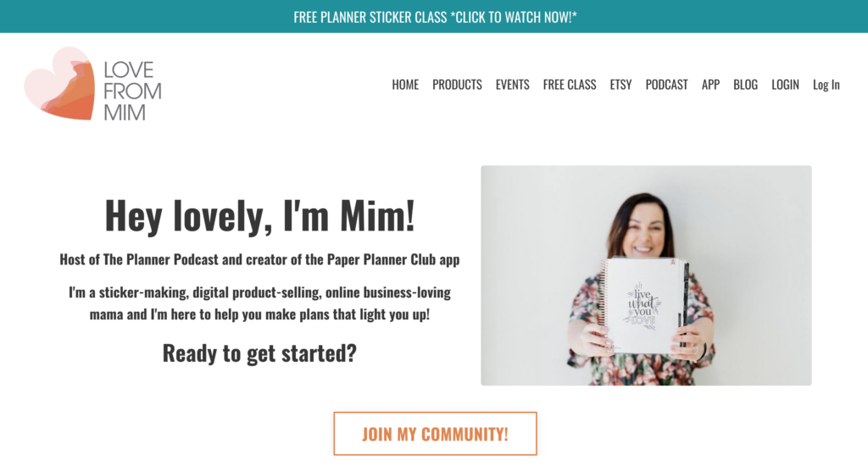Go to the BLOG page

(746, 85)
